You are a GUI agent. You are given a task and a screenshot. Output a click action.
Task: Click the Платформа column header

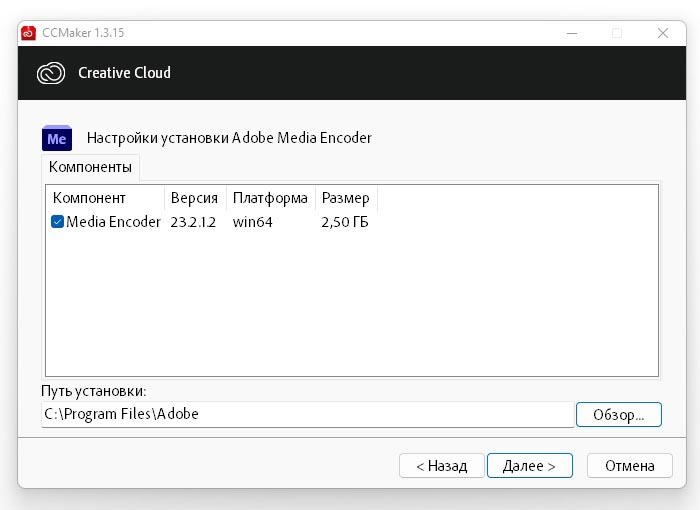[271, 198]
